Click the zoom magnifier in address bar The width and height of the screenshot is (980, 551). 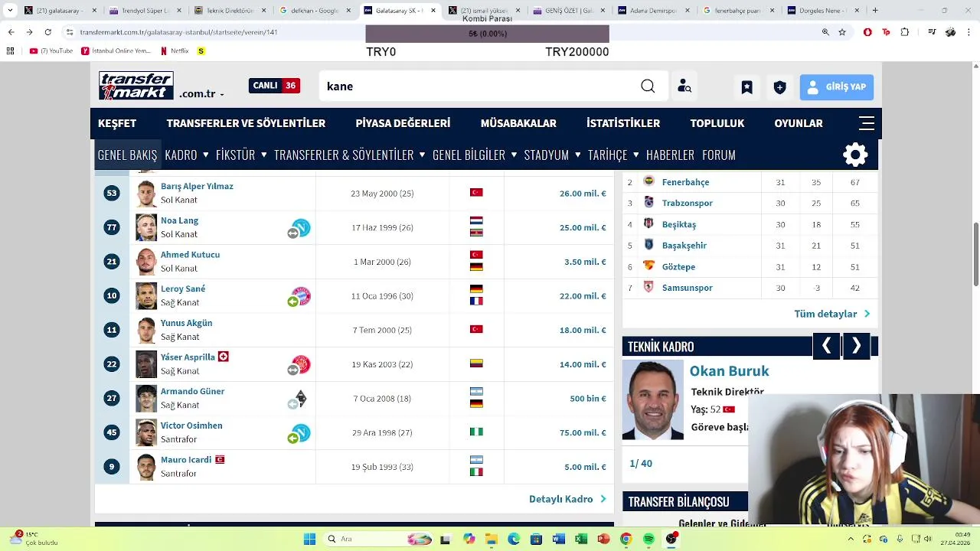pyautogui.click(x=825, y=32)
